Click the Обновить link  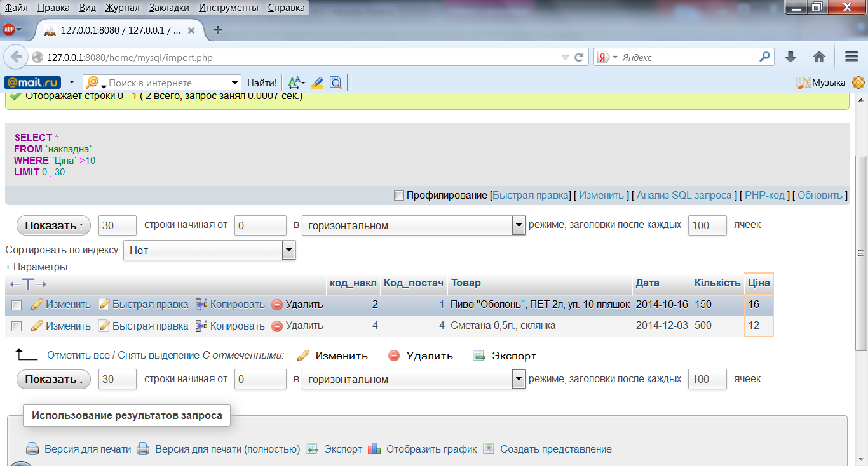click(x=820, y=196)
